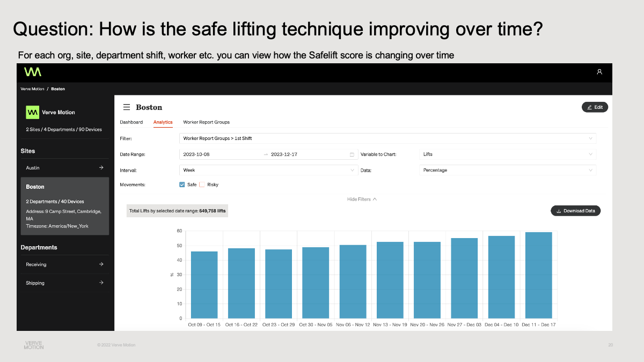Click the arrow next to Receiving department
This screenshot has height=362, width=644.
(x=102, y=264)
